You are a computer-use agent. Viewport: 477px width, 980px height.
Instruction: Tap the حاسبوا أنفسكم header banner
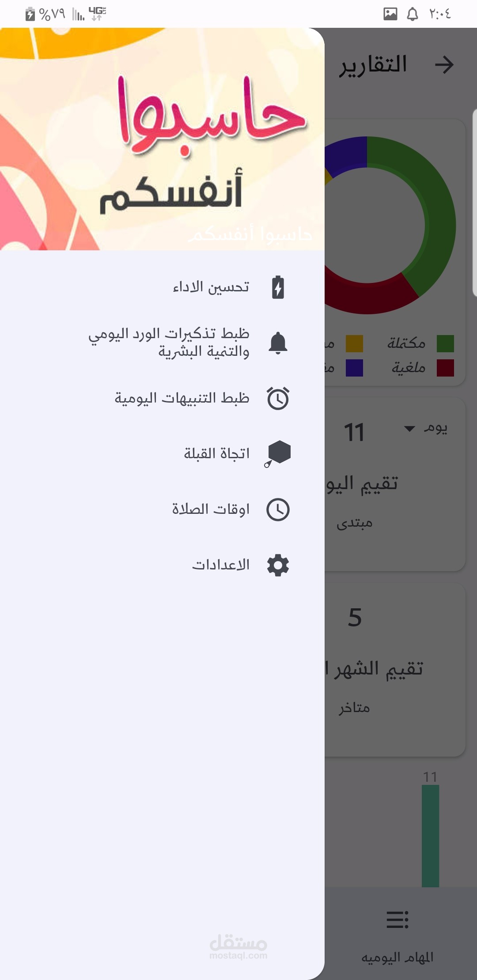(162, 139)
